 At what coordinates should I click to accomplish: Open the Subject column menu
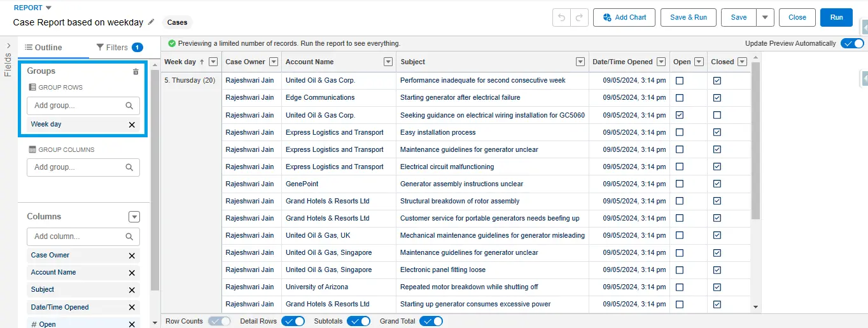point(580,62)
